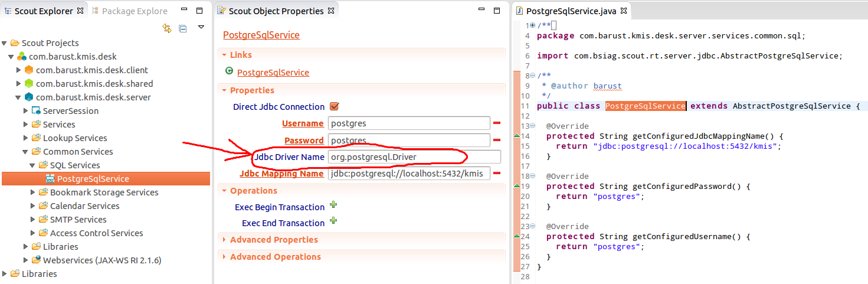
Task: Click the Bookmark Storage Services folder icon
Action: point(43,192)
